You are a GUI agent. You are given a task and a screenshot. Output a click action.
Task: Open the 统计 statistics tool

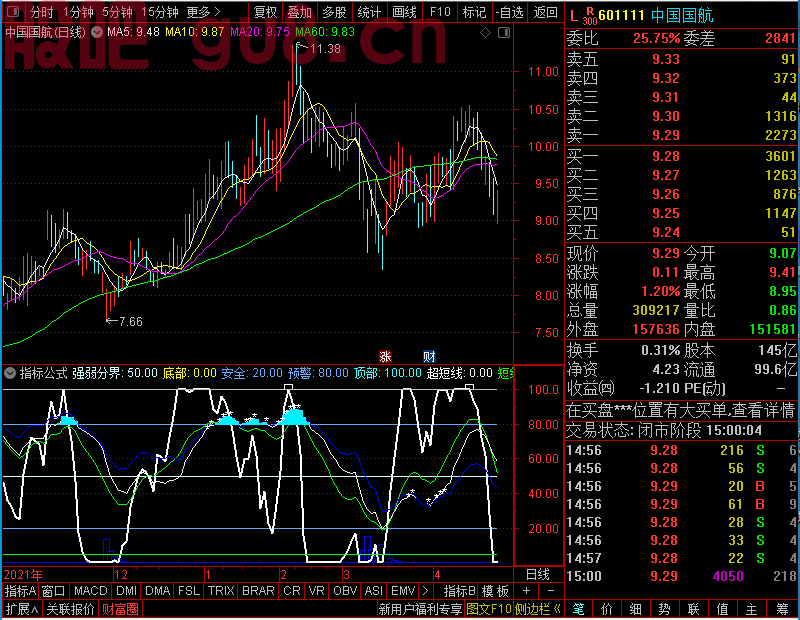tap(369, 12)
